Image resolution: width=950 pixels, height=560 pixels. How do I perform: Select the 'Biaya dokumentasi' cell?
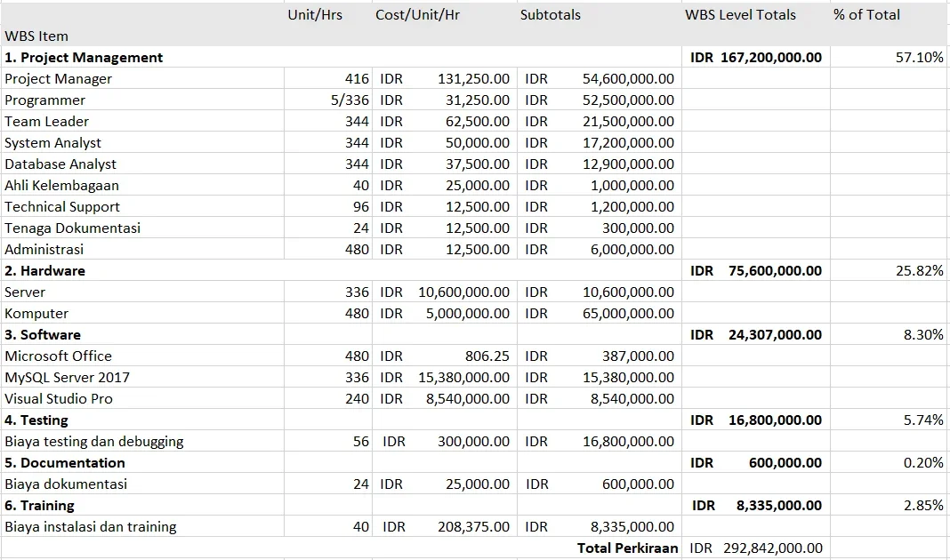point(66,484)
